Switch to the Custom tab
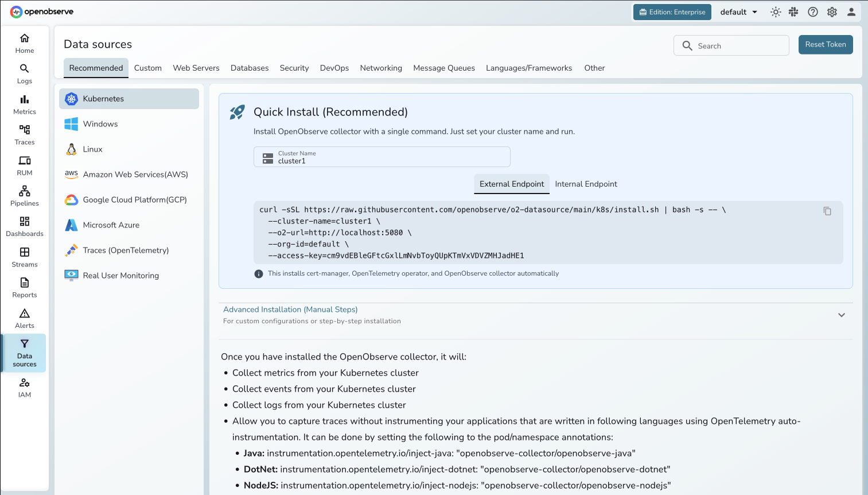Viewport: 868px width, 495px height. point(147,68)
